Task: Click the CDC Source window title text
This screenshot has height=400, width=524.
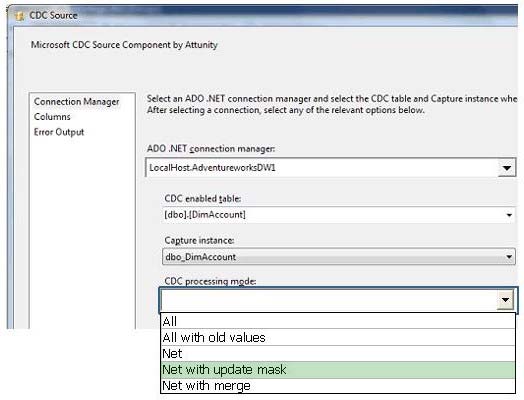Action: (53, 15)
